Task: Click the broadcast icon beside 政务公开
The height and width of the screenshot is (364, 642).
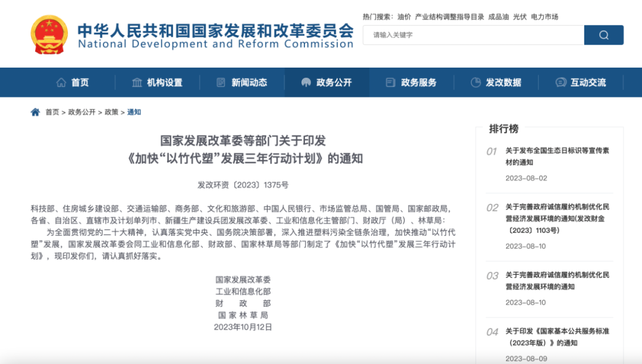Action: 306,83
